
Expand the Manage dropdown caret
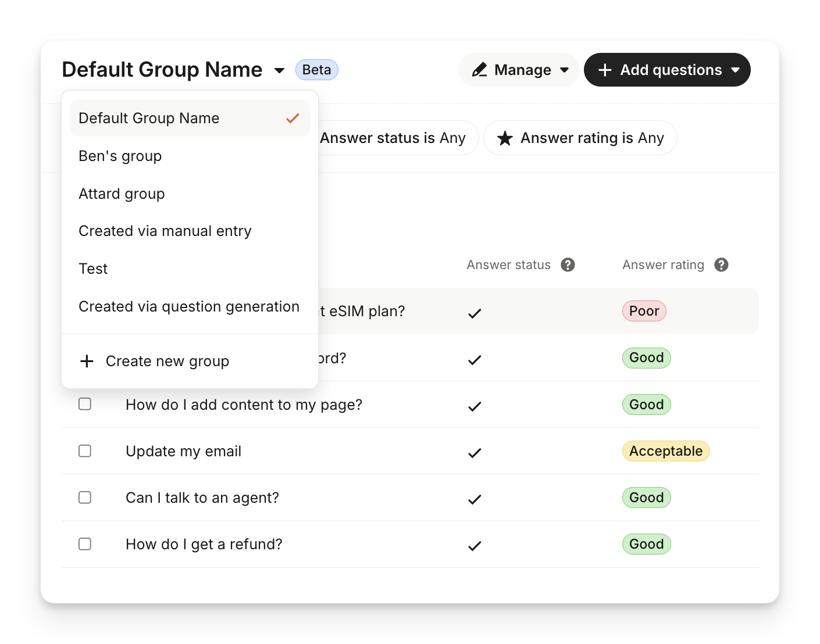(x=564, y=70)
